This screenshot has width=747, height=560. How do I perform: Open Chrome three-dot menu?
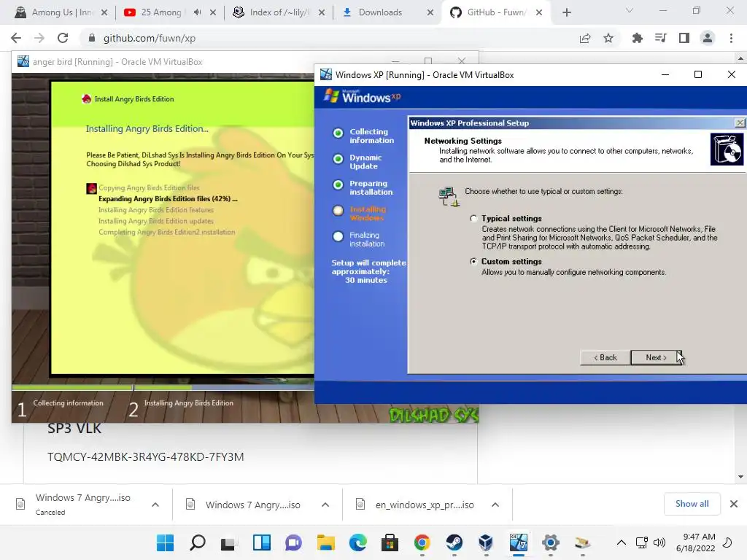pyautogui.click(x=731, y=38)
